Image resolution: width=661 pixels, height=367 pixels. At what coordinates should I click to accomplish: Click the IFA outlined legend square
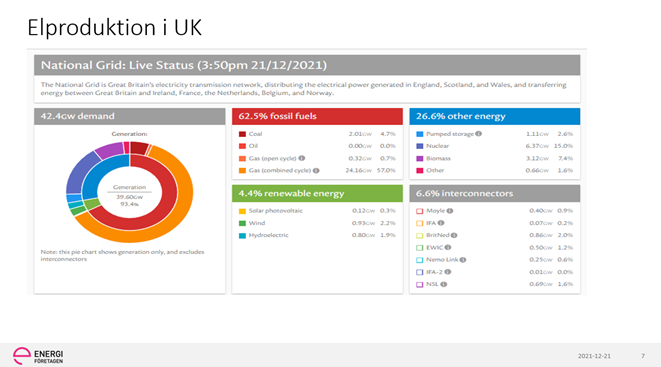419,223
